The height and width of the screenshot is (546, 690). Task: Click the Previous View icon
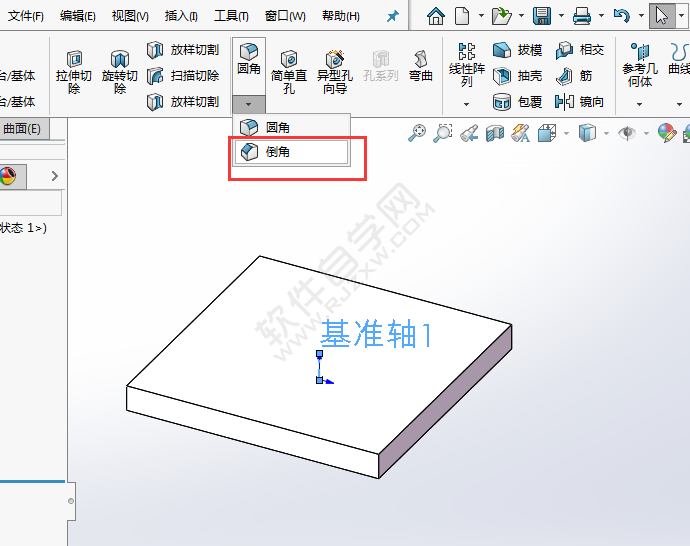coord(469,133)
